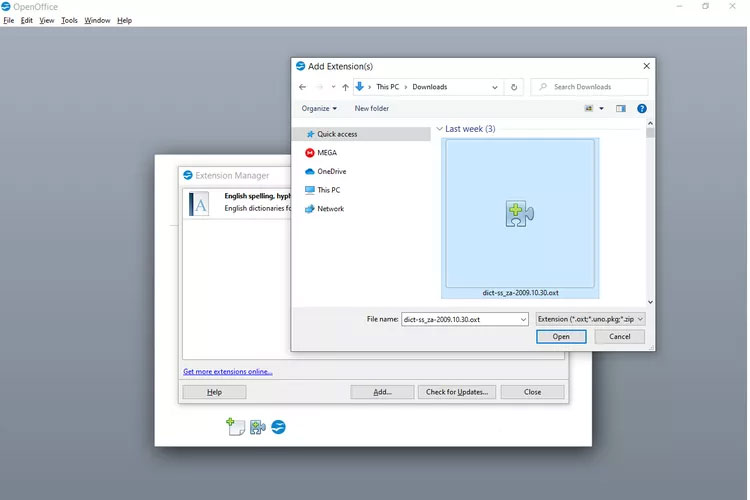Click the extensions puzzle icon in Start Center
The width and height of the screenshot is (750, 500).
point(258,427)
